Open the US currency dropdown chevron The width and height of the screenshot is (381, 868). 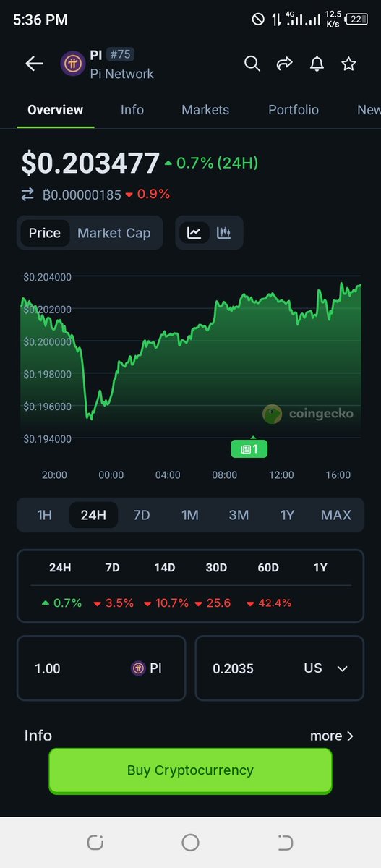[x=343, y=668]
